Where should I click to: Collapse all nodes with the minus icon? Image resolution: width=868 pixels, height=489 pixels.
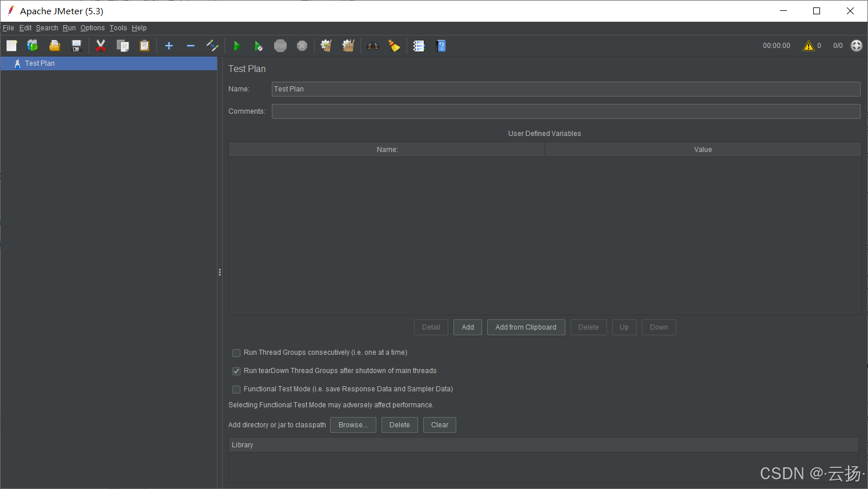tap(191, 46)
